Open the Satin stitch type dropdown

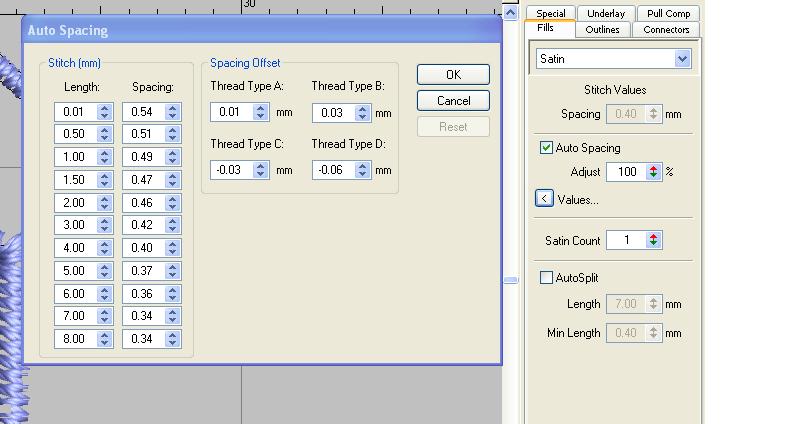coord(682,59)
